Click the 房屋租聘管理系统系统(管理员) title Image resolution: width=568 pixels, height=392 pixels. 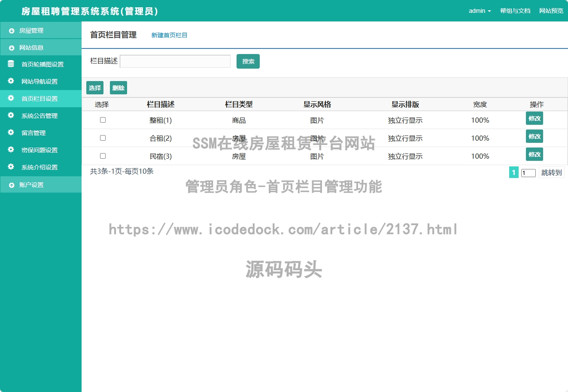90,11
